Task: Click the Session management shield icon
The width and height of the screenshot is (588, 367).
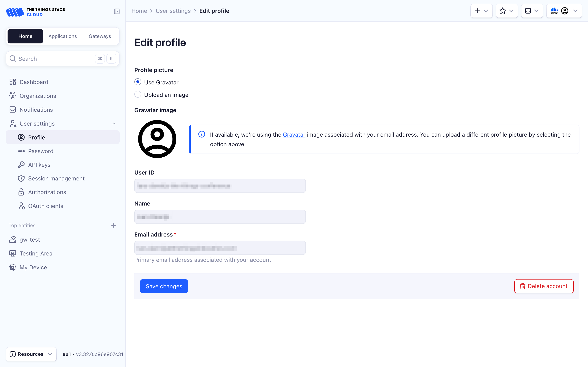Action: pos(21,178)
